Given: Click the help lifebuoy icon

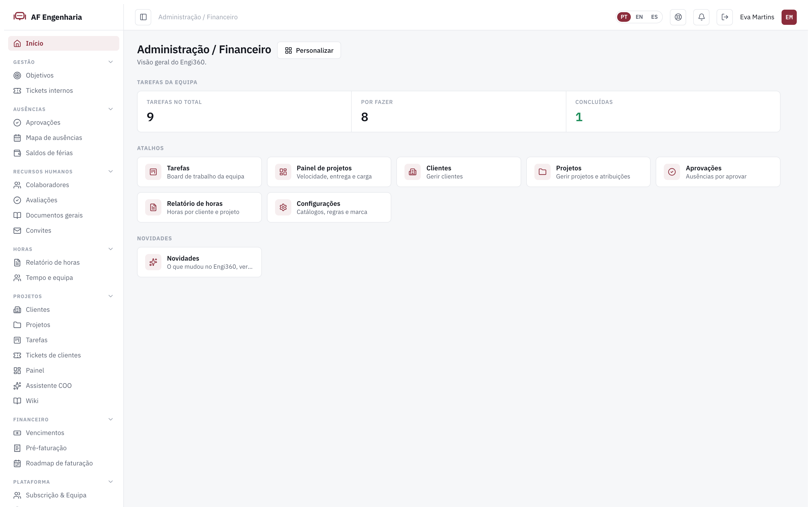Looking at the screenshot, I should point(678,17).
